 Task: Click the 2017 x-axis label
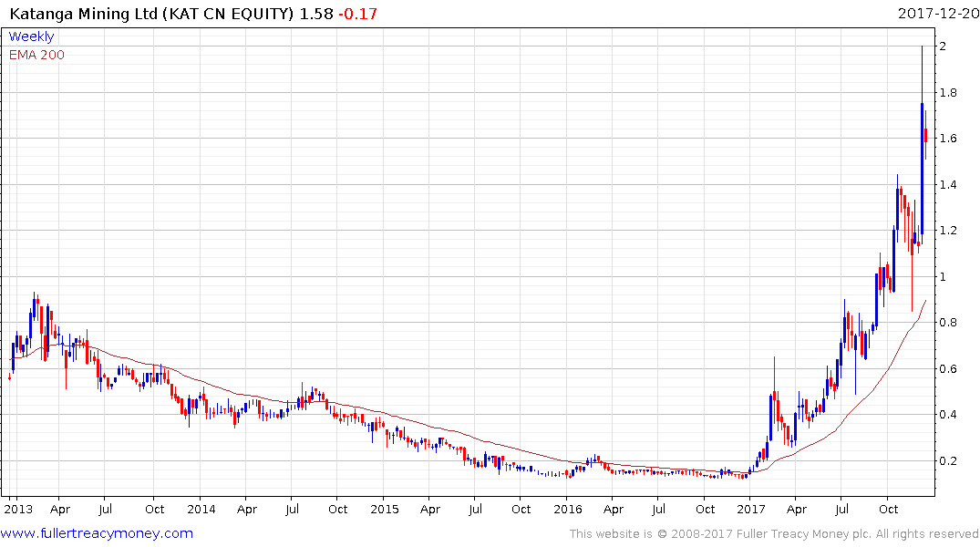pos(750,509)
